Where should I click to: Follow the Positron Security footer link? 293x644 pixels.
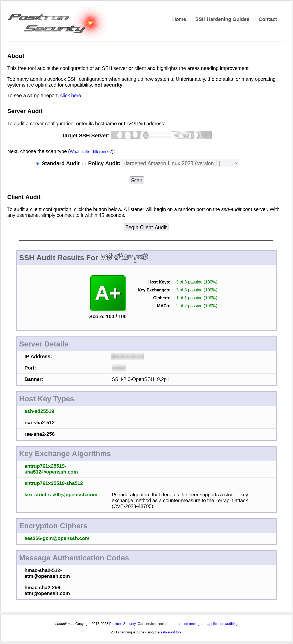[x=122, y=624]
